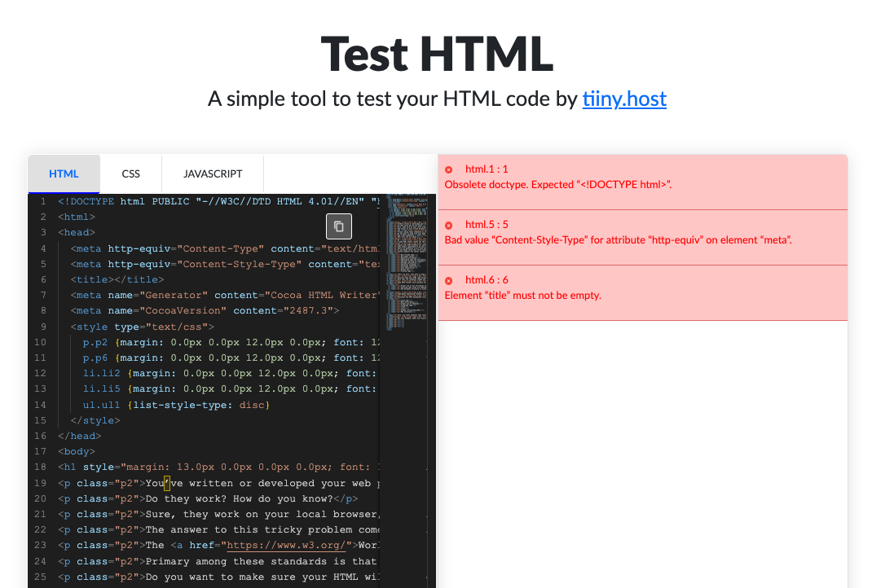
Task: Click the error icon beside html.5 : 5
Action: (x=449, y=225)
